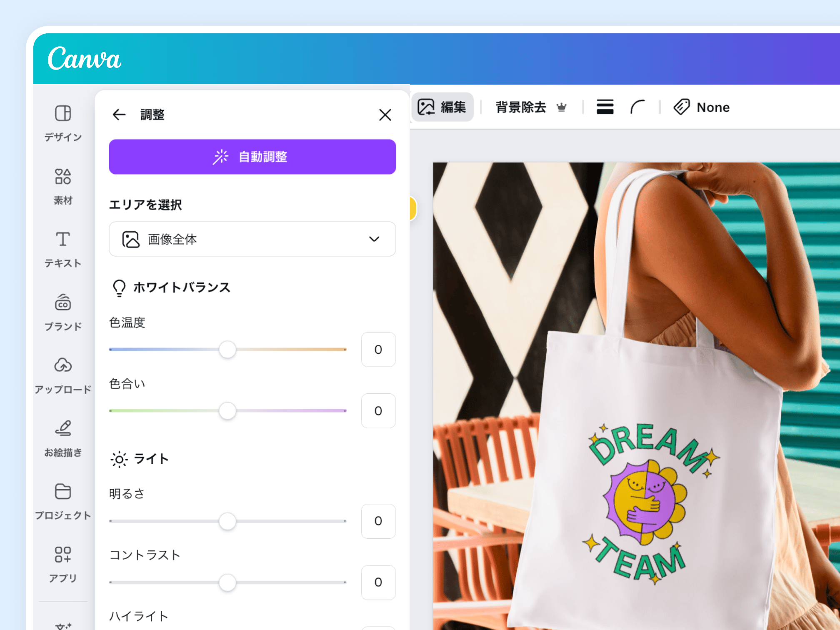Screen dimensions: 840x630
Task: Open the border style lines icon
Action: [605, 107]
